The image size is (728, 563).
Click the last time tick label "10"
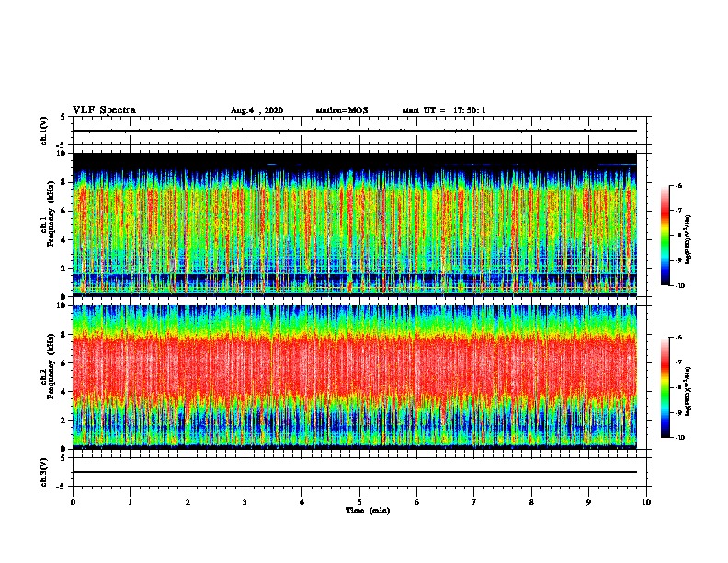click(x=646, y=501)
